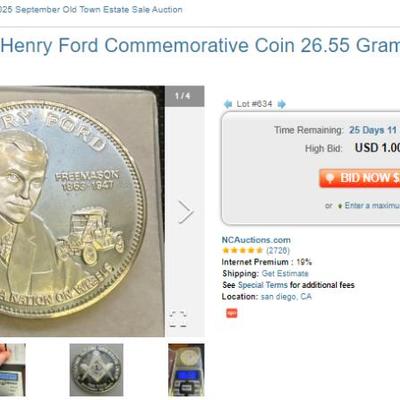Show the next coin photo with chevron
This screenshot has width=400, height=400.
point(185,212)
